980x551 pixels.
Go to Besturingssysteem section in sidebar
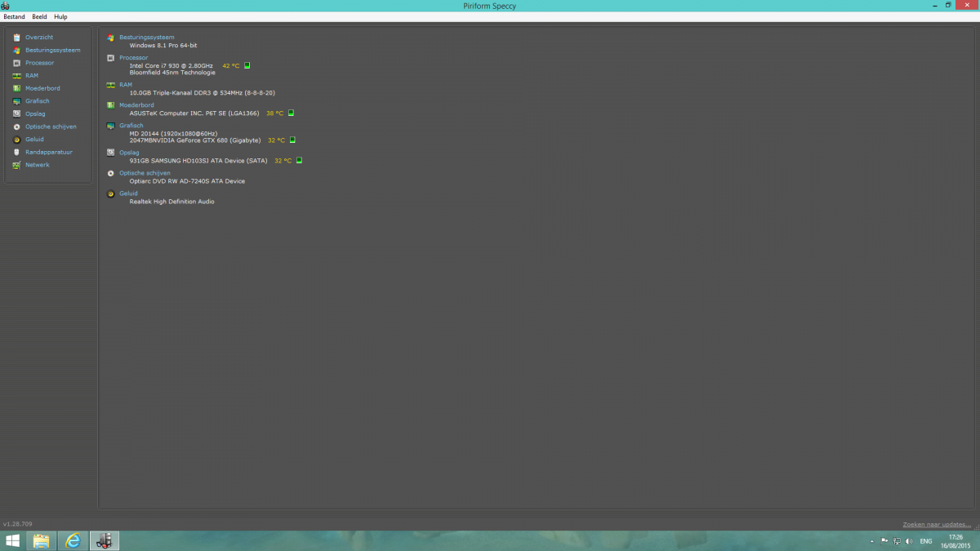(x=53, y=50)
